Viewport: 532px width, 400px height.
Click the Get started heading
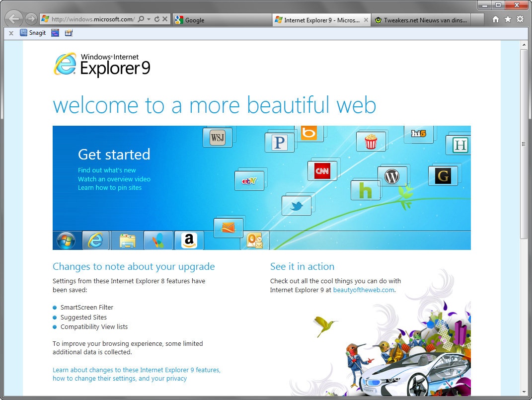pos(114,155)
